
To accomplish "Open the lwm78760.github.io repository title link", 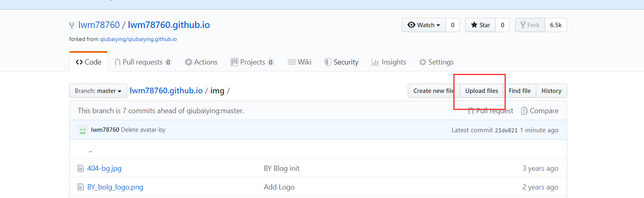I will [x=169, y=25].
